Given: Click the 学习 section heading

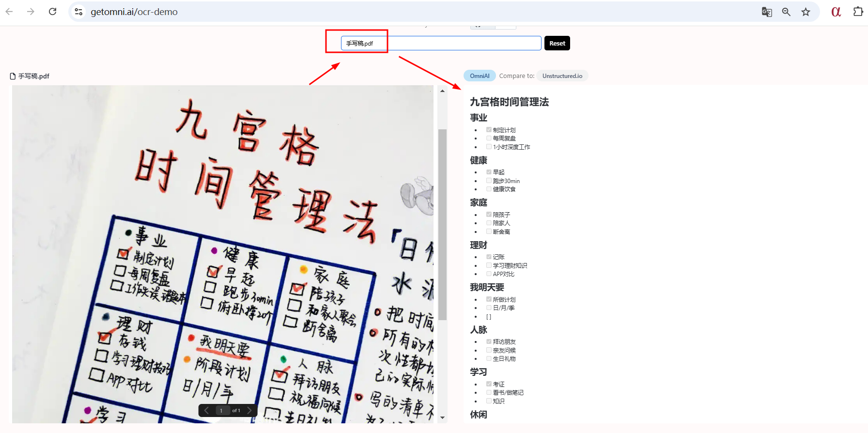Looking at the screenshot, I should click(x=479, y=372).
